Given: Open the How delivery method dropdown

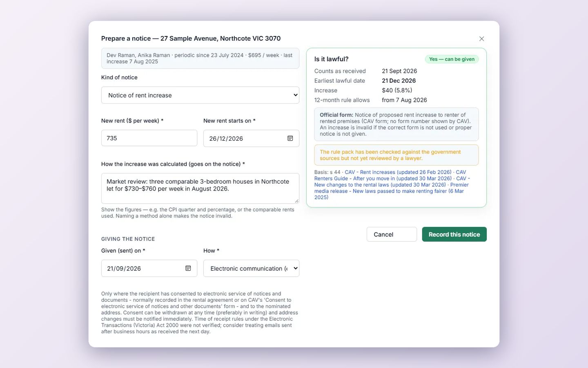Looking at the screenshot, I should pos(251,268).
